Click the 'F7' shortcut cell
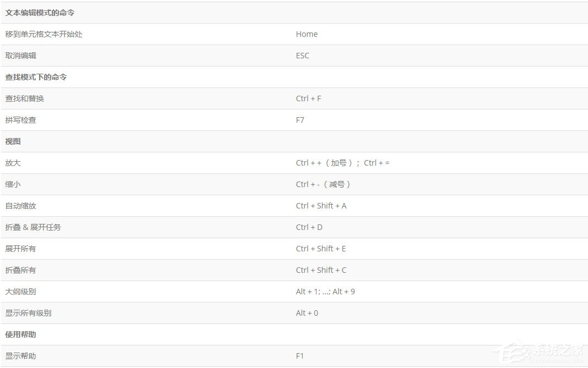This screenshot has height=368, width=588. pyautogui.click(x=300, y=120)
